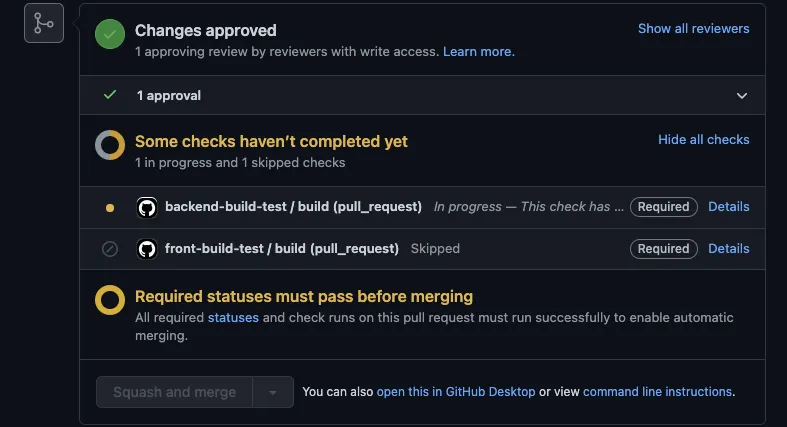This screenshot has width=787, height=427.
Task: Hide all checks list
Action: pyautogui.click(x=703, y=140)
